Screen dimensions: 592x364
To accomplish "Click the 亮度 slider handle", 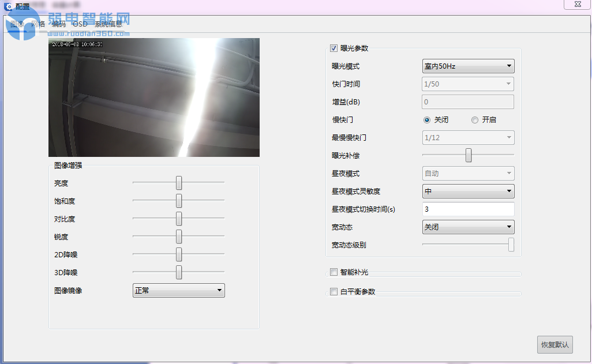I will tap(179, 183).
